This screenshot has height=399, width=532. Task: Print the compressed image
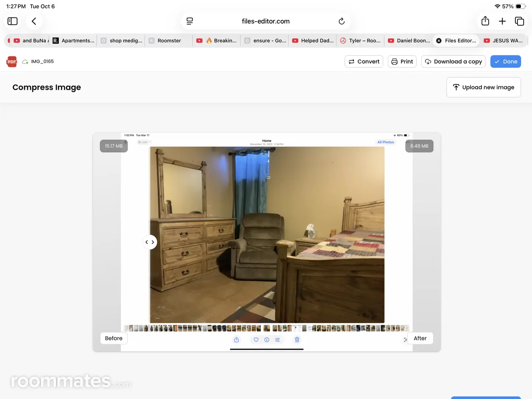click(402, 62)
